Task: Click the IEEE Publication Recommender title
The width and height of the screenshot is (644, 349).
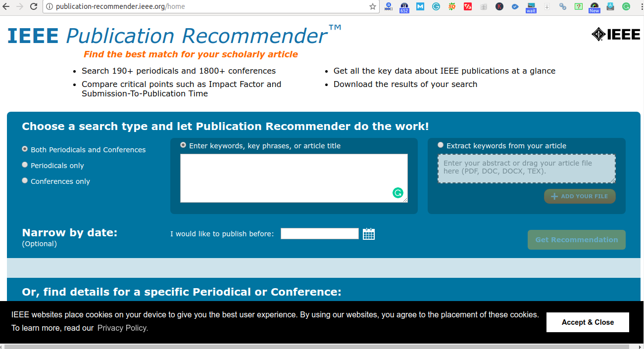Action: [x=174, y=36]
